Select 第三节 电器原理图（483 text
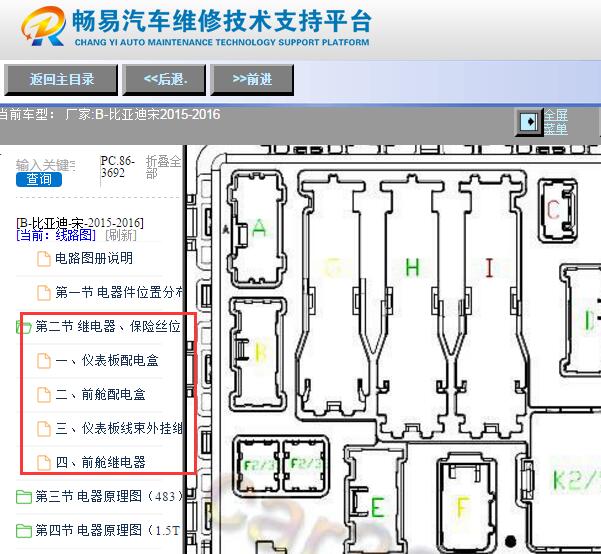 (109, 496)
